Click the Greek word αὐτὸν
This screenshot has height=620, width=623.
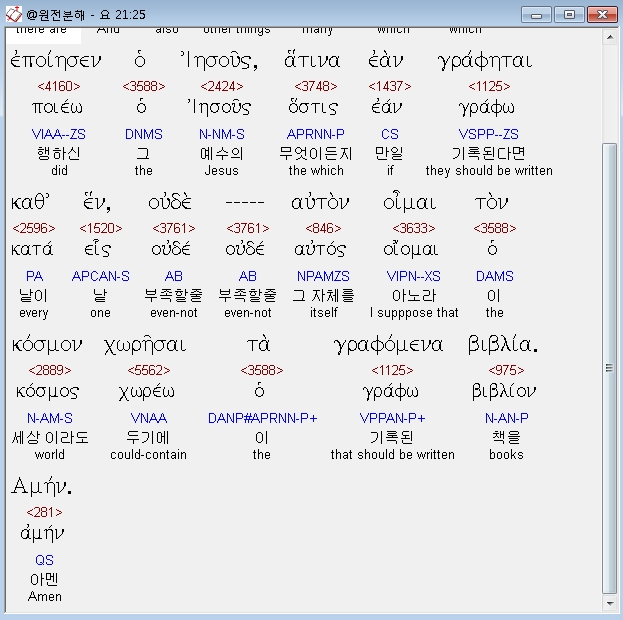pyautogui.click(x=320, y=202)
